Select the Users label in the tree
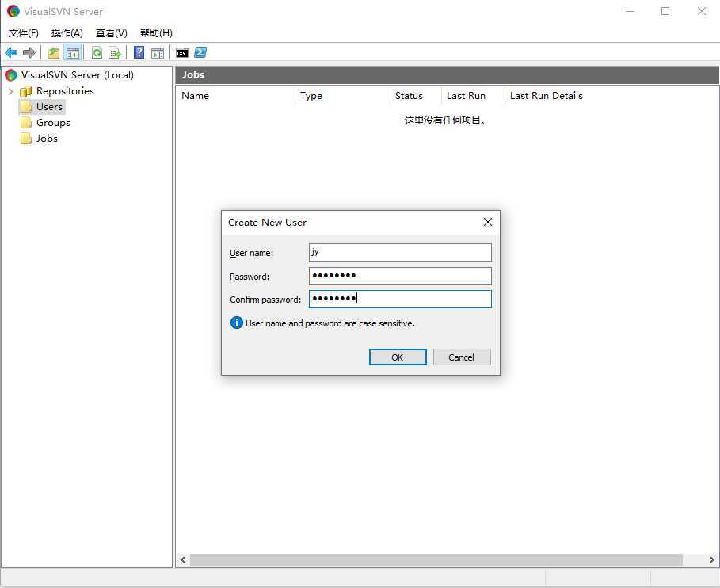The height and width of the screenshot is (588, 720). pos(50,107)
